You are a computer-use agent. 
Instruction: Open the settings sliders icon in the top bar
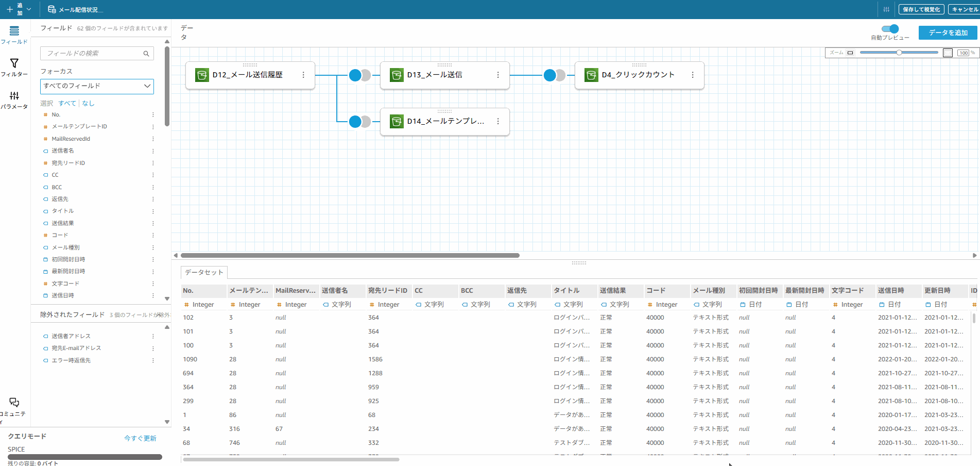tap(886, 9)
